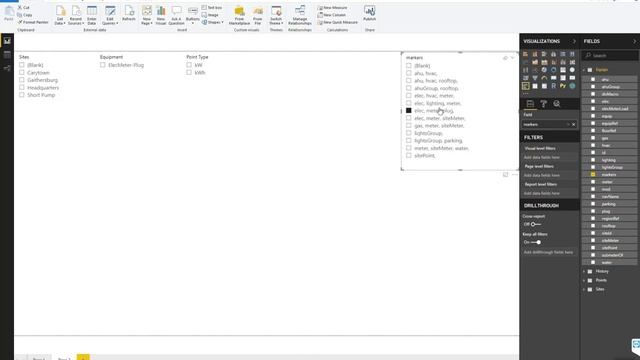Screen dimensions: 640x360
Task: Activate the Format Painter
Action: pos(33,22)
